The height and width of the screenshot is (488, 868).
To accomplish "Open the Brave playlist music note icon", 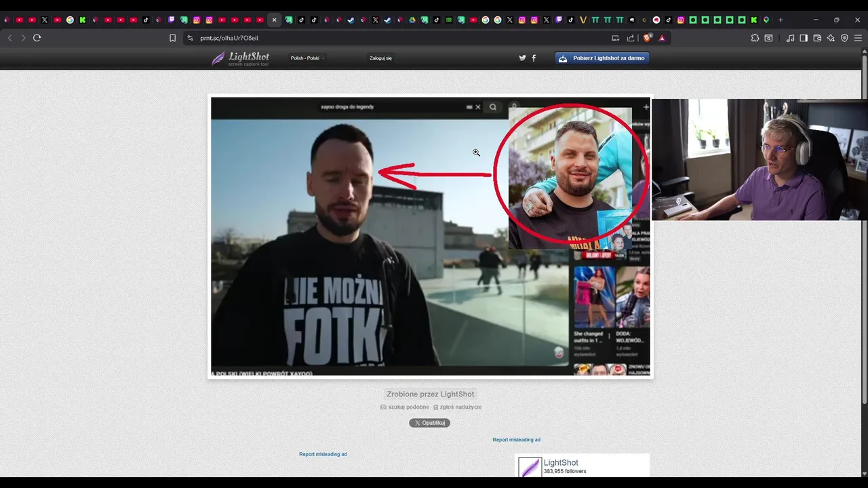I will (x=790, y=38).
